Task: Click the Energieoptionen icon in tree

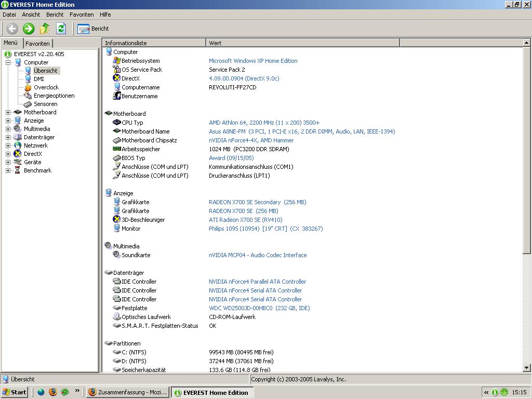Action: pos(28,96)
